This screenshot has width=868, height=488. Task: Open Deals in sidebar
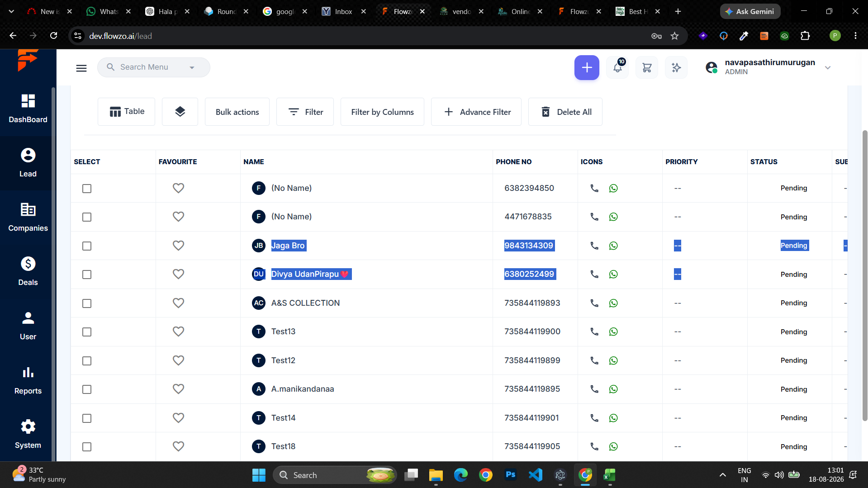pos(28,272)
